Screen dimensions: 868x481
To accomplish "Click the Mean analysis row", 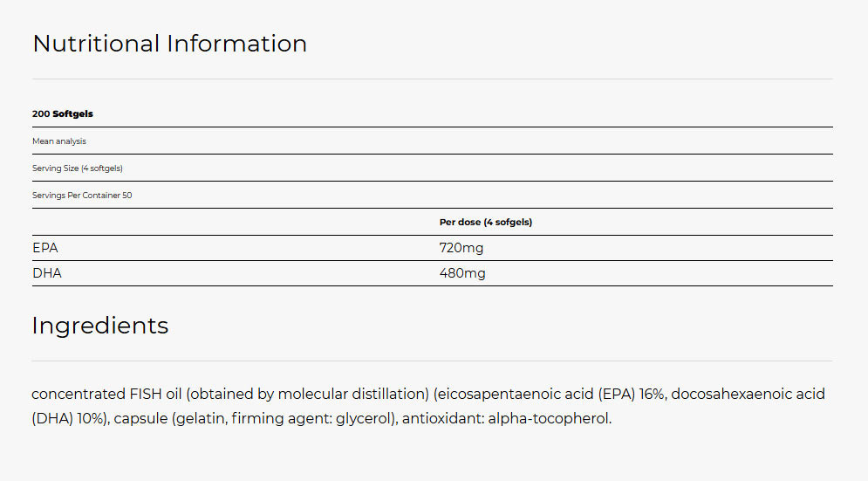I will coord(433,141).
